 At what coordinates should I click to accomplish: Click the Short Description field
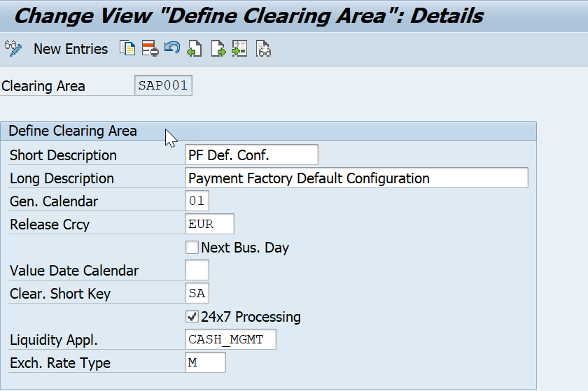(251, 155)
